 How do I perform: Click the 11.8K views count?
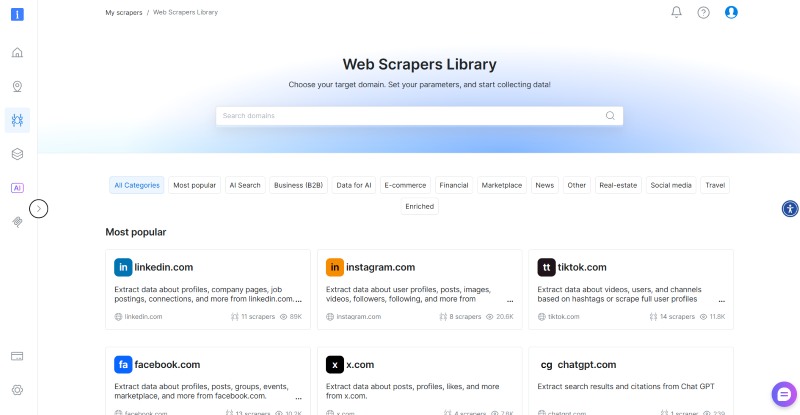click(717, 316)
